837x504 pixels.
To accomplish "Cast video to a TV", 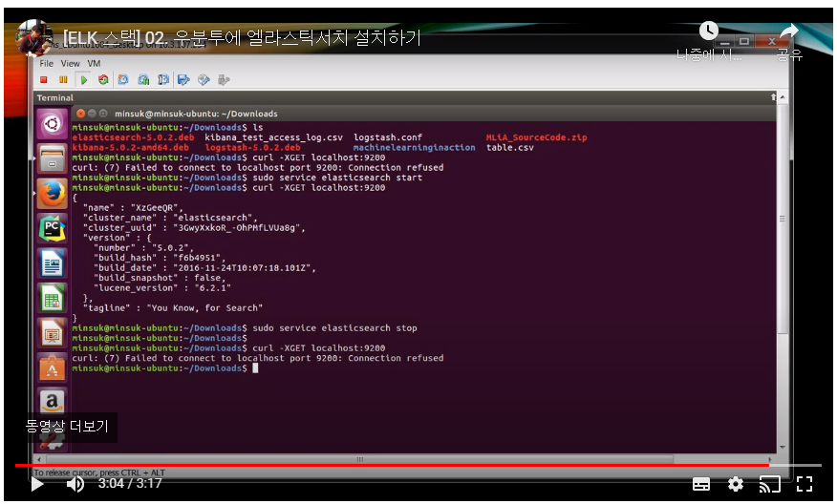I will tap(770, 484).
